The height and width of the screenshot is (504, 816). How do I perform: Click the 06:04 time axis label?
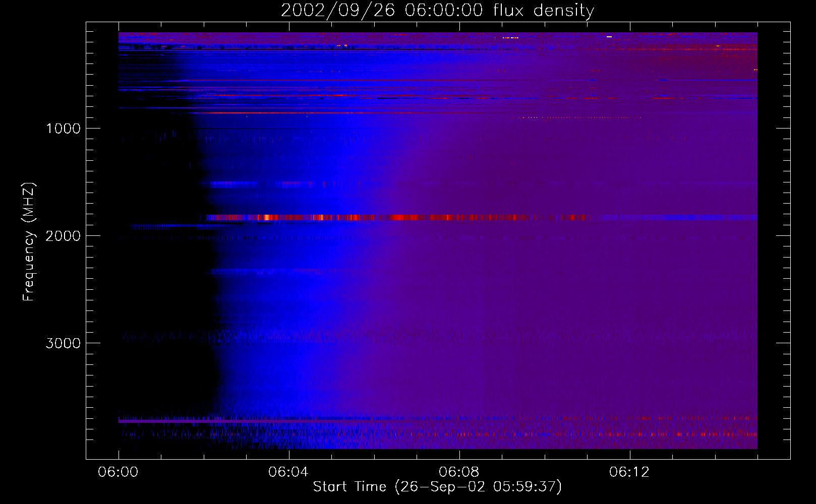pos(288,472)
